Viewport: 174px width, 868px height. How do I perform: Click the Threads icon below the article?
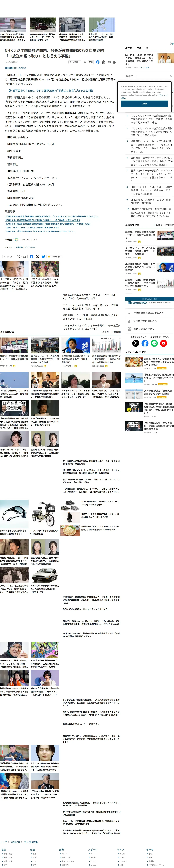[x=38, y=256]
